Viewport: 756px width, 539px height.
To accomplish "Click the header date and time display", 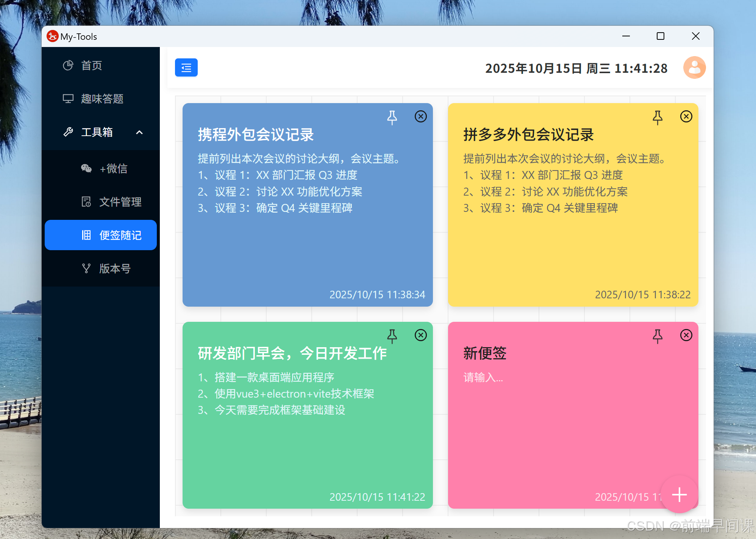I will (576, 69).
